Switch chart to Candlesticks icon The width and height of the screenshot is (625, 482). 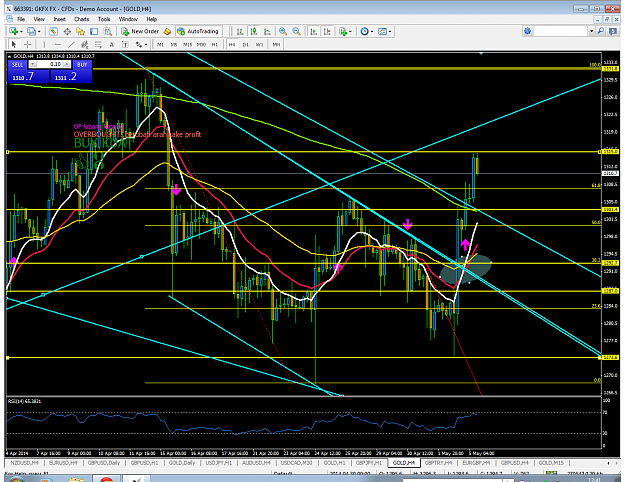pyautogui.click(x=254, y=31)
